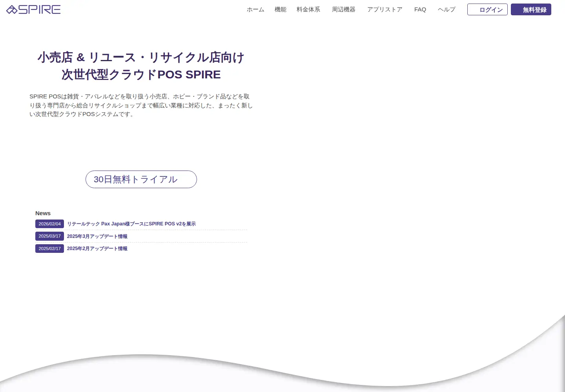Open 2025年2月アップデート情報 news link

[97, 249]
